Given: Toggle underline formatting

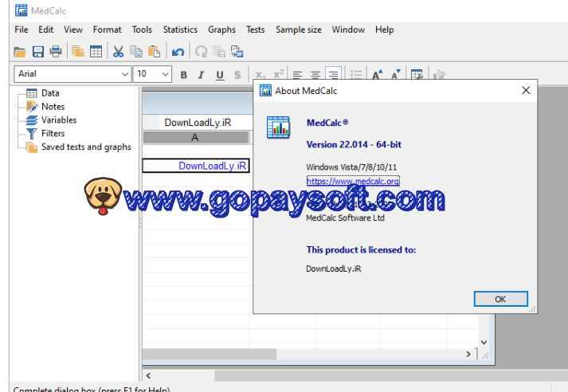Looking at the screenshot, I should click(220, 75).
